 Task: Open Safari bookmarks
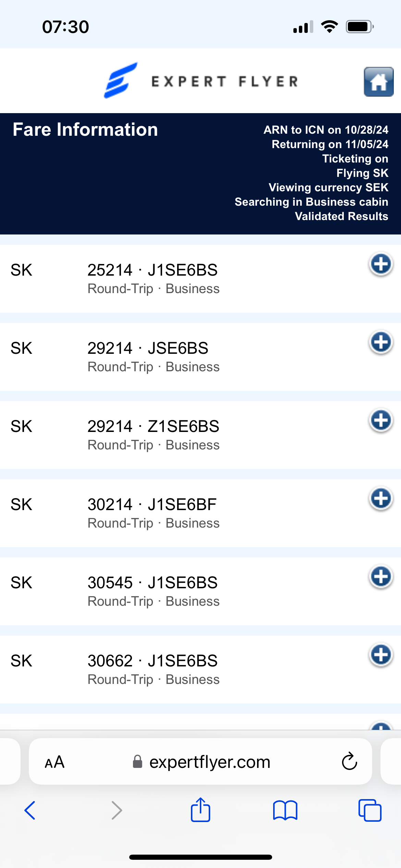pyautogui.click(x=285, y=810)
